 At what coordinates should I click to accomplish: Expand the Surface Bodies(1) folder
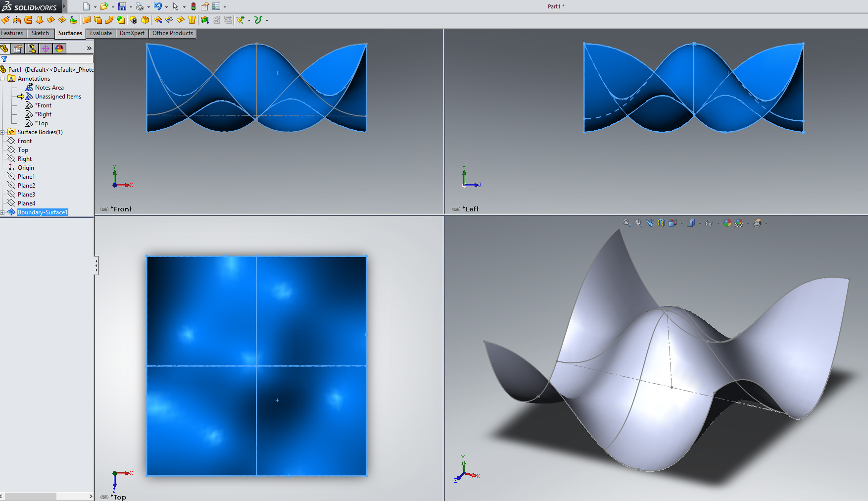(x=2, y=132)
